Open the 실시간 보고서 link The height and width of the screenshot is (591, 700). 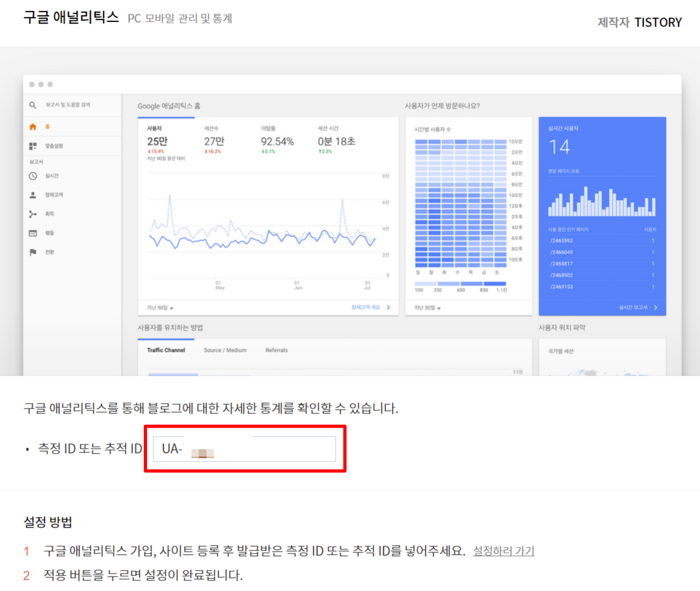tap(633, 308)
